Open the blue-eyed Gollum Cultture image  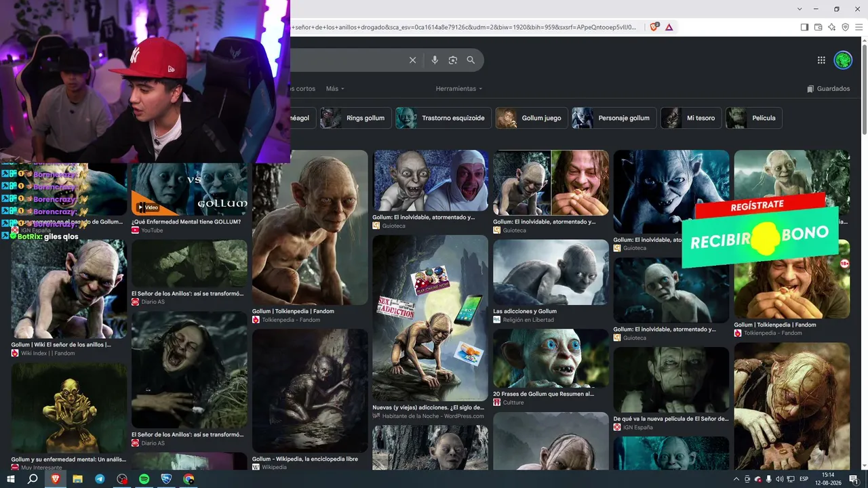(x=551, y=358)
